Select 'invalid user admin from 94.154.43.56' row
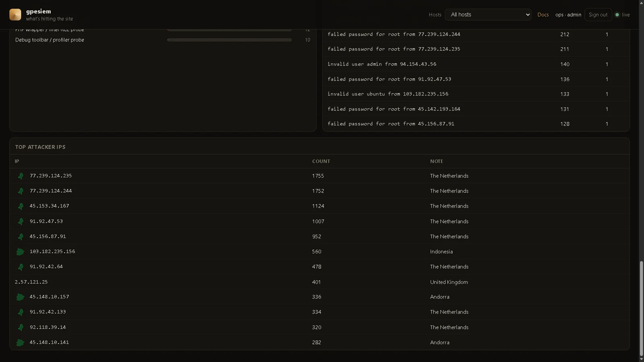 click(x=476, y=64)
